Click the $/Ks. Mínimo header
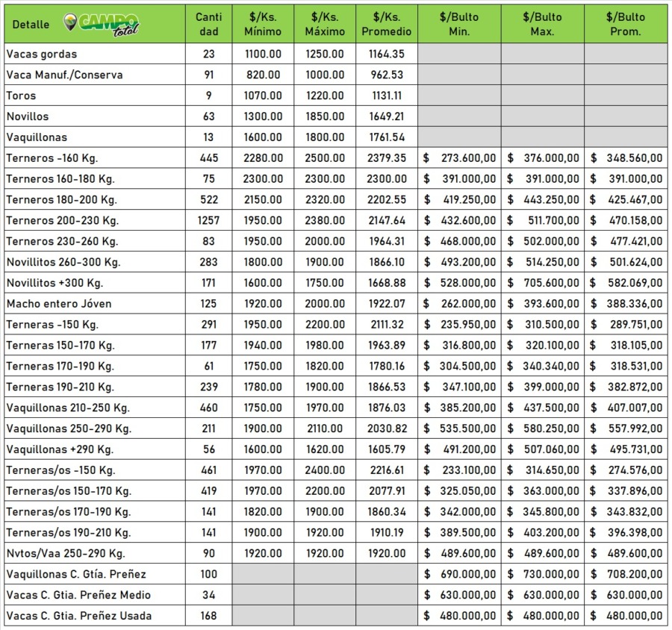 [x=263, y=24]
